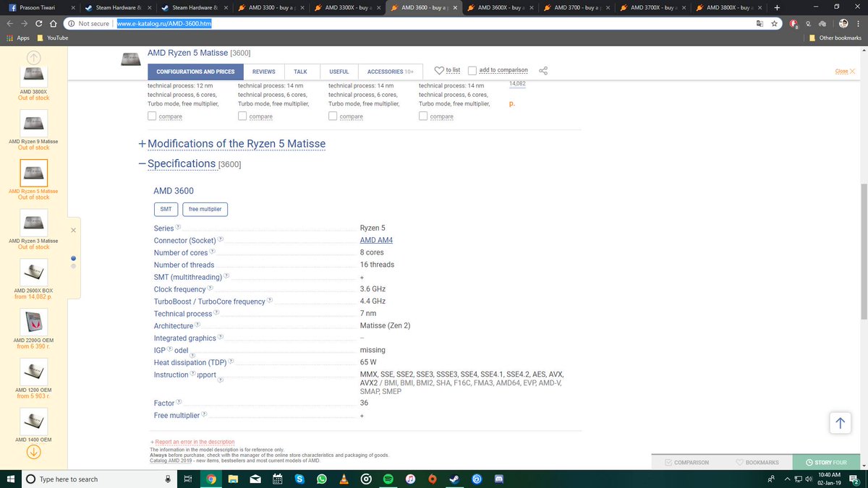Image resolution: width=868 pixels, height=488 pixels.
Task: Click the share icon beside add to comparison
Action: tap(544, 71)
